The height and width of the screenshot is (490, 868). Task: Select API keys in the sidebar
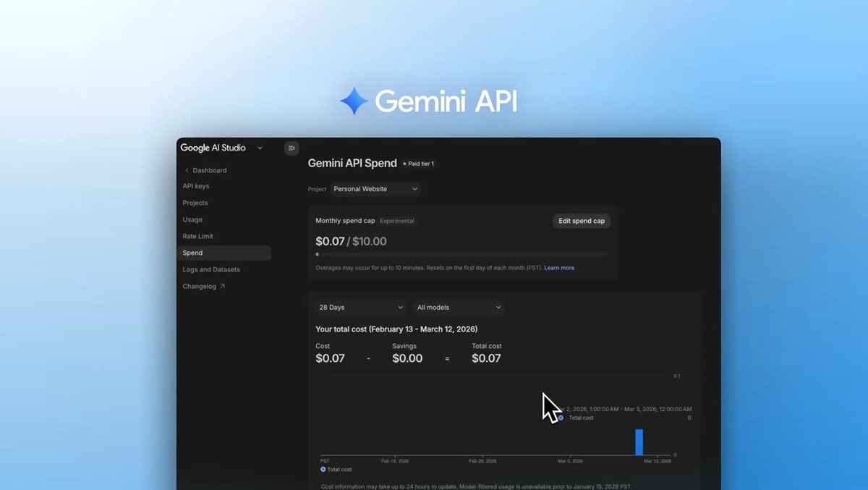[x=196, y=186]
